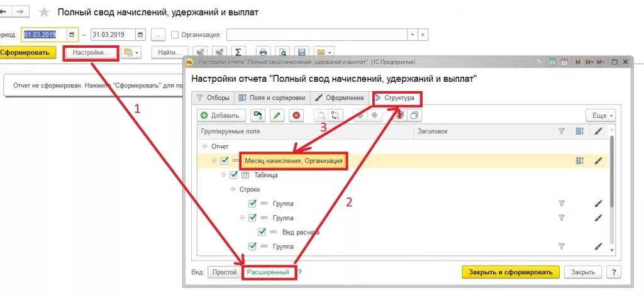Click the back arrow in the main window

pyautogui.click(x=3, y=12)
